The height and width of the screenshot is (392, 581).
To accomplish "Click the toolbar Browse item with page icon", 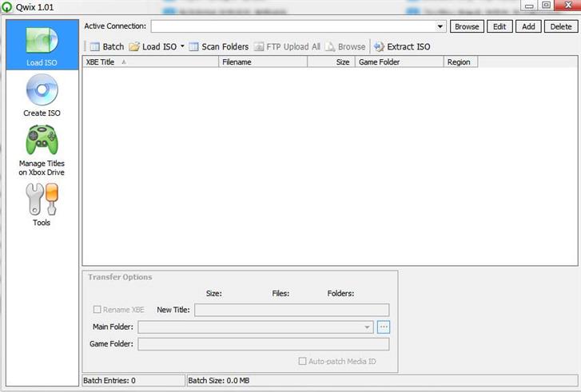I will pos(345,46).
